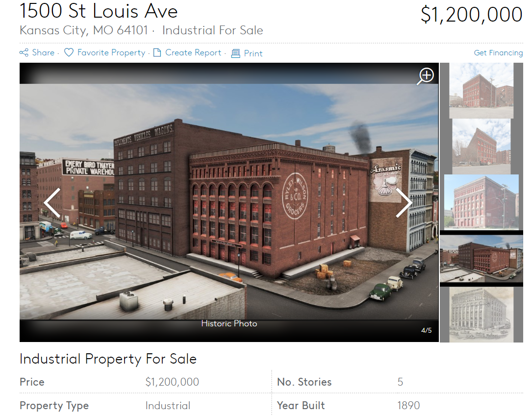Click the 1500 St Louis Ave title
The image size is (532, 416).
pos(99,11)
